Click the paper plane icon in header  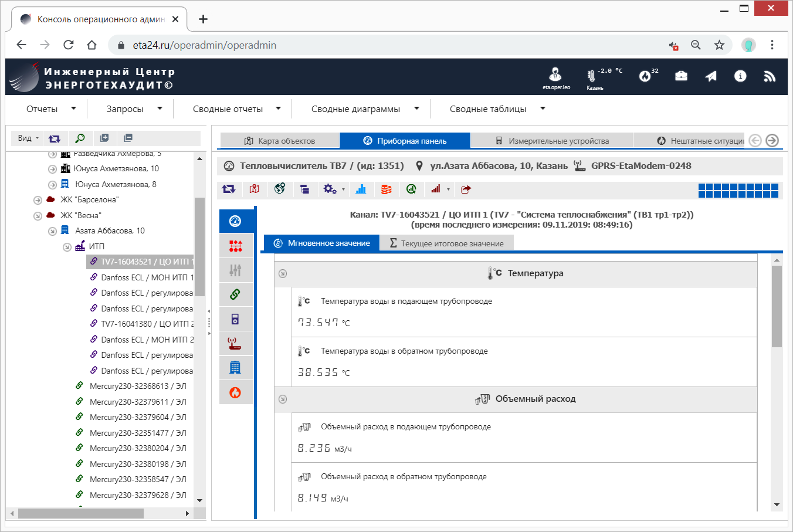click(x=711, y=76)
